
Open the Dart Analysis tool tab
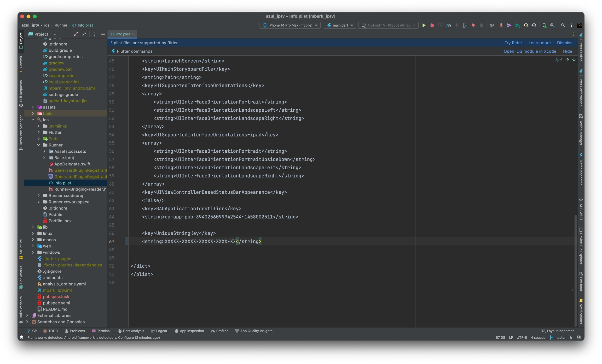point(131,331)
